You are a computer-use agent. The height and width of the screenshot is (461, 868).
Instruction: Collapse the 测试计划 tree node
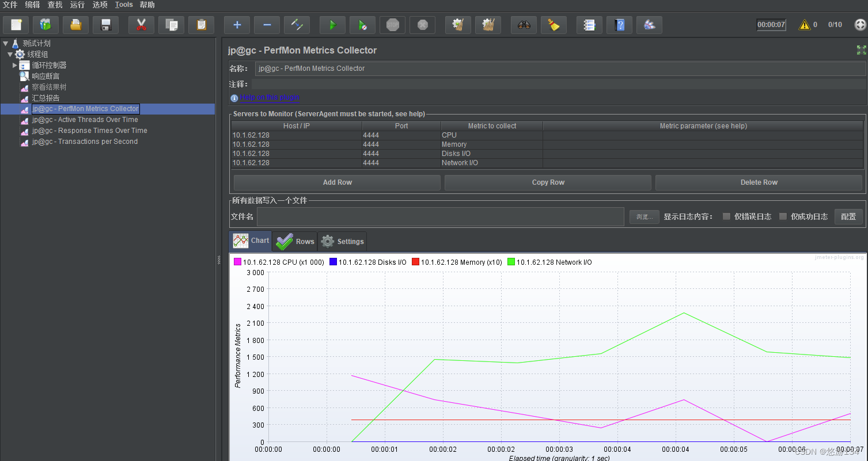tap(5, 43)
